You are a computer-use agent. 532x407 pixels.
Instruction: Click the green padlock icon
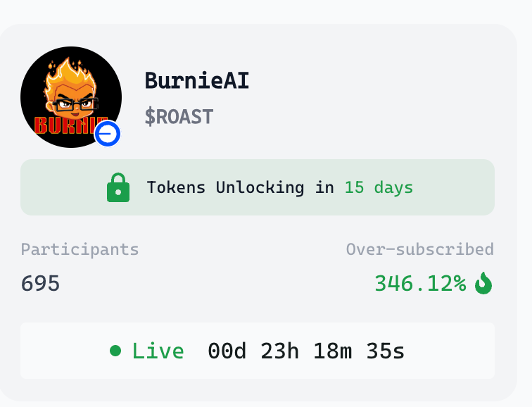tap(118, 187)
